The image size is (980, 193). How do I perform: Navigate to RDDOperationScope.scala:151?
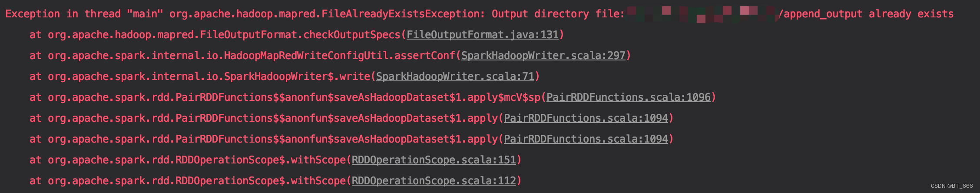[434, 160]
